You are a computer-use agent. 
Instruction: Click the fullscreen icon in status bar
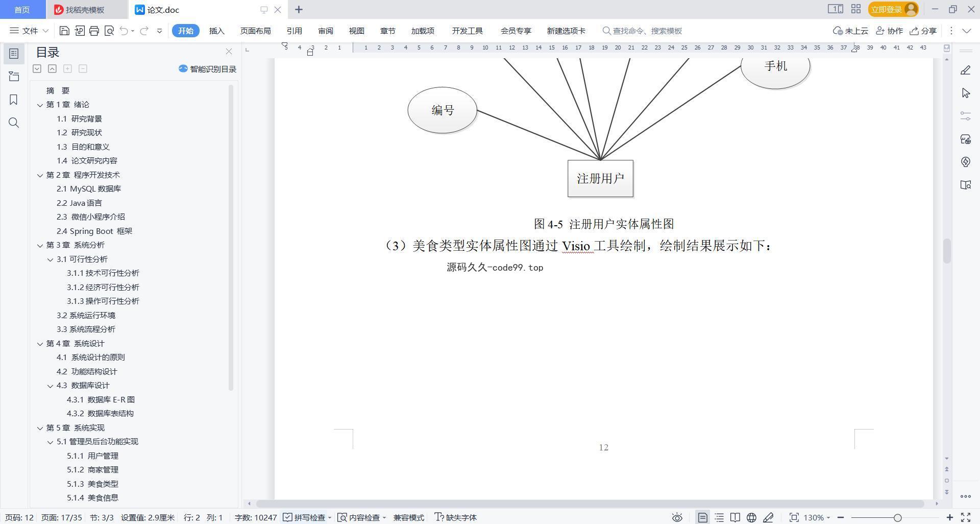[966, 517]
